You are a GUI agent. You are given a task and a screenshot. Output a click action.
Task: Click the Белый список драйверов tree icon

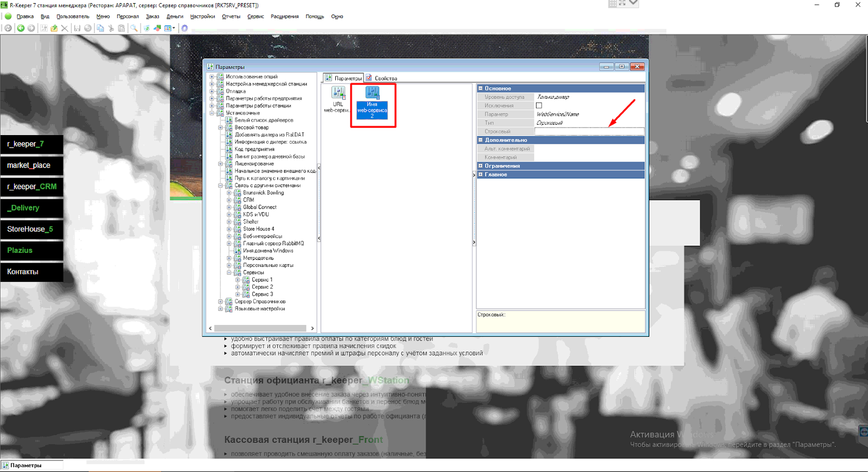(229, 120)
